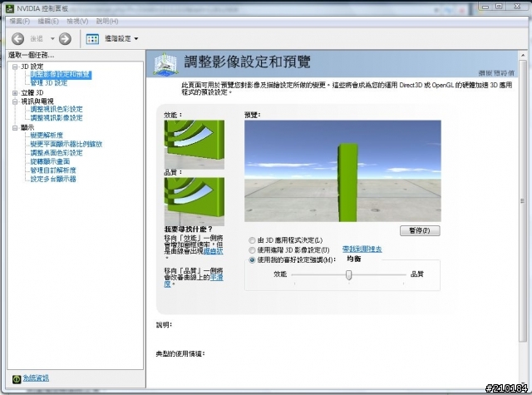
Task: Click the 還原預設值 link
Action: point(496,73)
